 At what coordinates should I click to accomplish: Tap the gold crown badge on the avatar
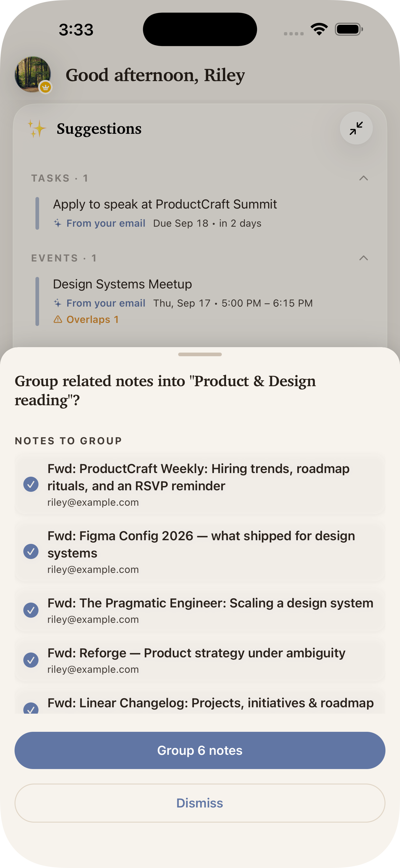point(45,87)
